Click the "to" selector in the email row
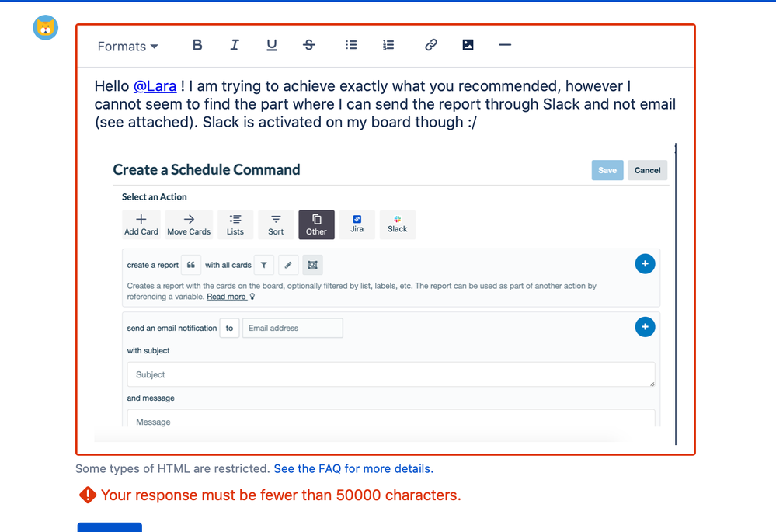776x532 pixels. 229,328
